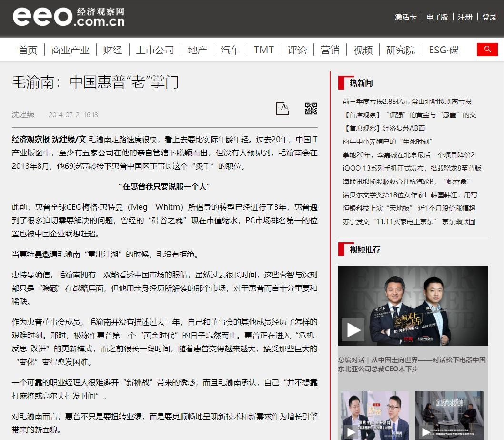
Task: Click the font size adjust icon
Action: coord(282,109)
